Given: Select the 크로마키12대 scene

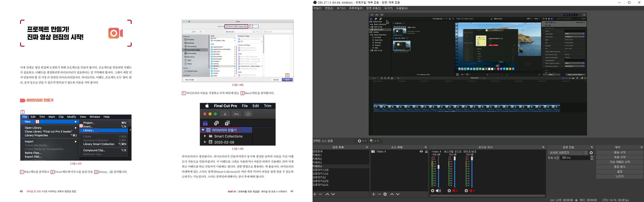Looking at the screenshot, I should tap(341, 170).
